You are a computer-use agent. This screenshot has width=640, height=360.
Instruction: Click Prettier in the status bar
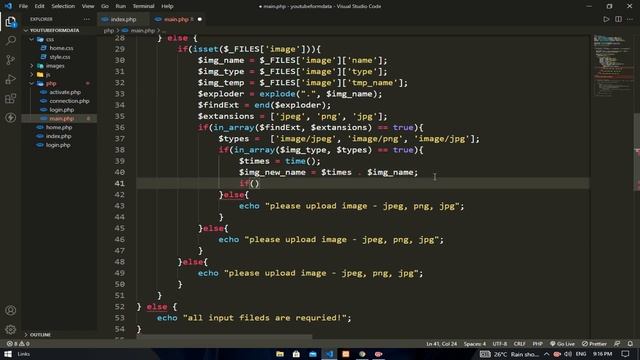tap(594, 344)
